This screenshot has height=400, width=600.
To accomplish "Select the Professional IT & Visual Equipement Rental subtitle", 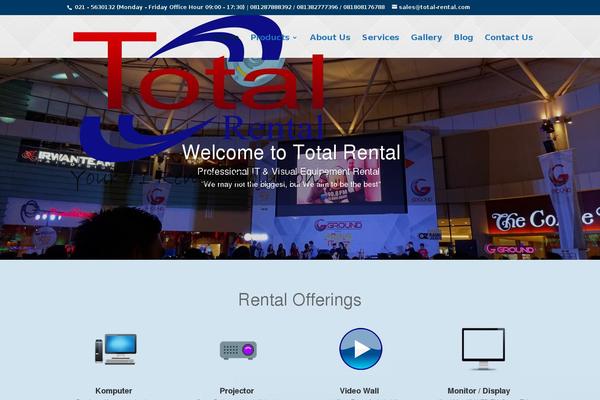I will point(289,171).
